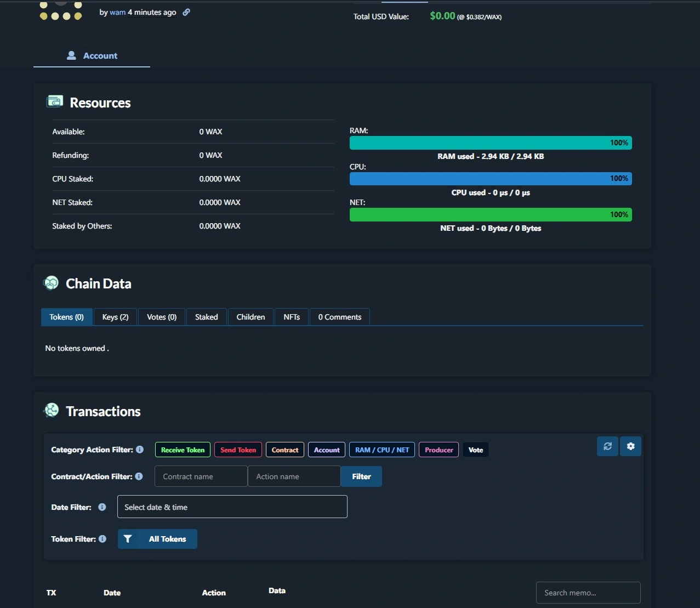This screenshot has height=608, width=700.
Task: Toggle the Vote category filter
Action: point(476,450)
